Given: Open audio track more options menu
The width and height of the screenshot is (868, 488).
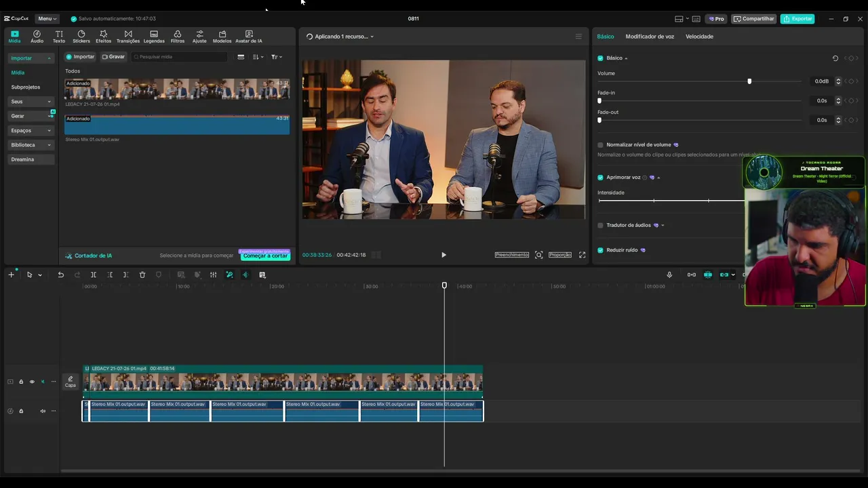Looking at the screenshot, I should tap(54, 411).
